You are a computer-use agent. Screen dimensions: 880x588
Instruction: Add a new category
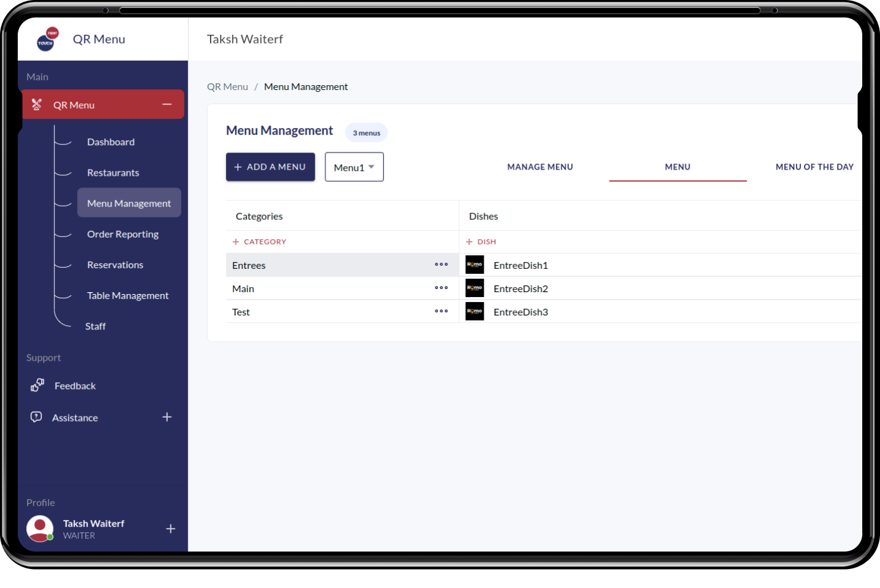[x=260, y=242]
